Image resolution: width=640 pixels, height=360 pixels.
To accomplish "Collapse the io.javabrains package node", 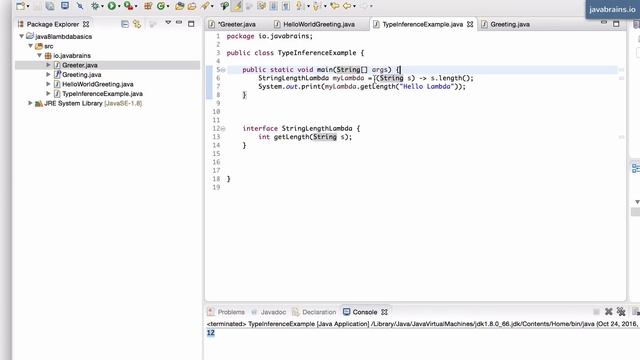I will [40, 55].
